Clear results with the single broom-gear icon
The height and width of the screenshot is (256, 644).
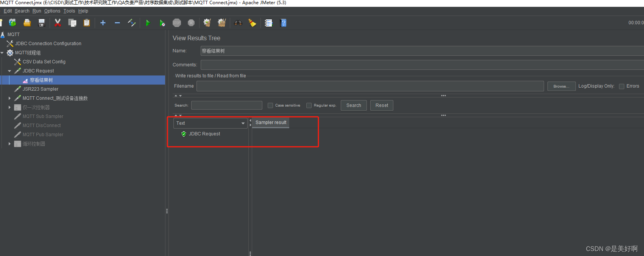point(207,23)
